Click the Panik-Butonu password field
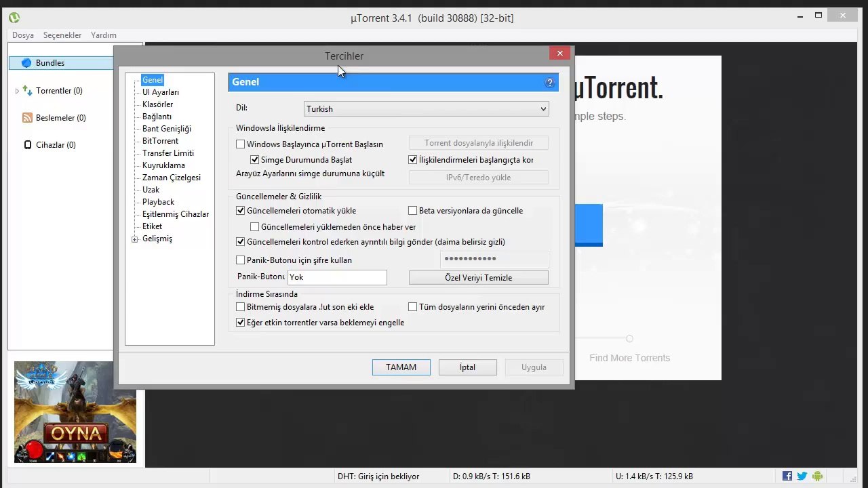The height and width of the screenshot is (488, 868). 494,259
